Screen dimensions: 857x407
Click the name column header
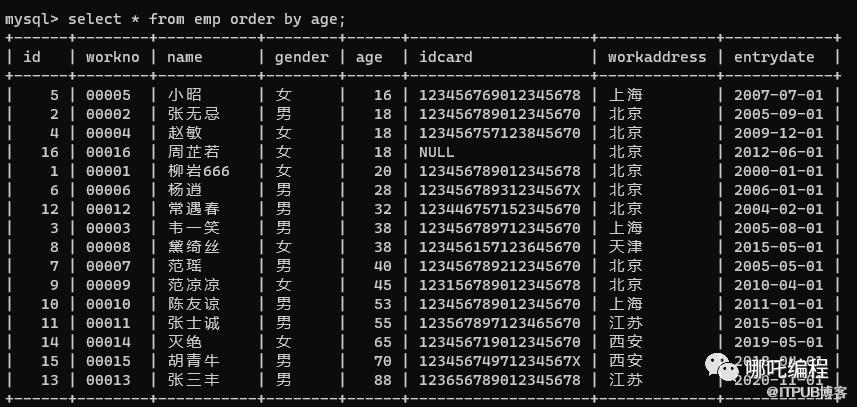point(185,57)
